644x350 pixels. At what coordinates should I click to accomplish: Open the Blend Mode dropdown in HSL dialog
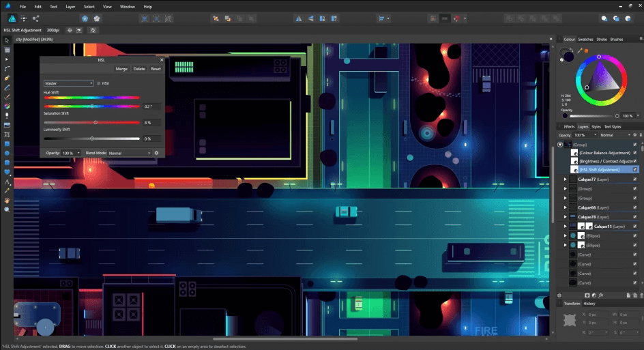[x=130, y=154]
